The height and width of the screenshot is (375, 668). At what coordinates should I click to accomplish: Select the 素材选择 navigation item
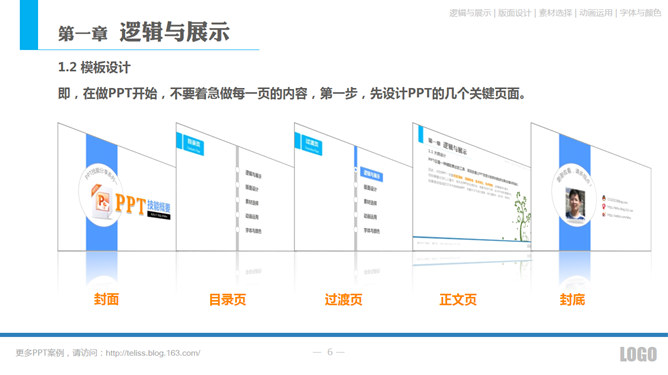click(x=555, y=13)
